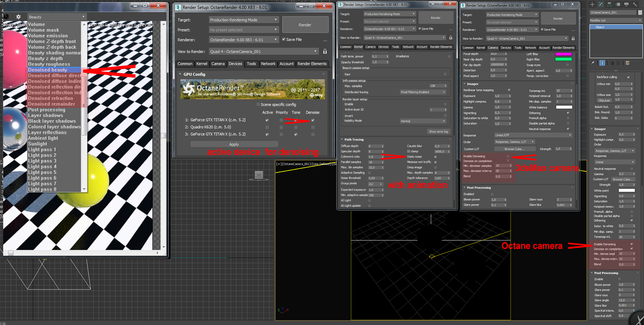This screenshot has height=325, width=644.
Task: Toggle view lock icon in Devices Render Setup
Action: coord(325,52)
